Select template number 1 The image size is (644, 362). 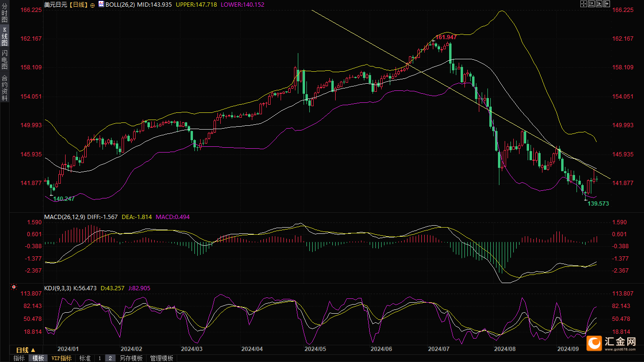[100, 358]
